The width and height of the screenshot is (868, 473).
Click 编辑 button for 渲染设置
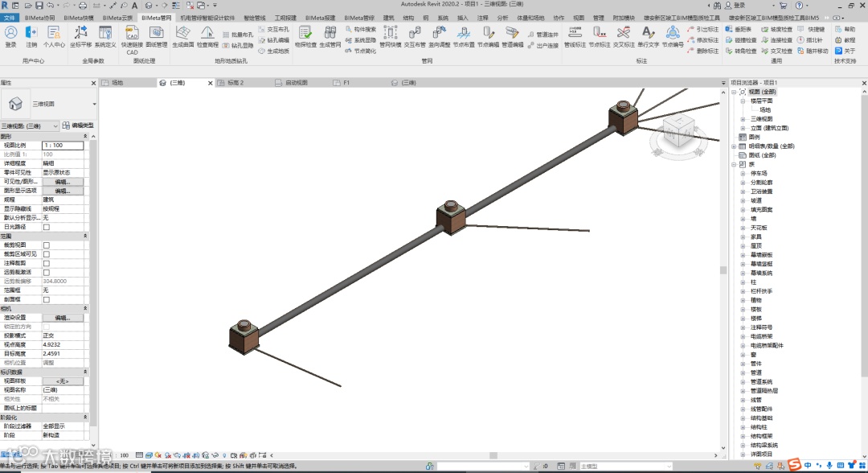[63, 318]
